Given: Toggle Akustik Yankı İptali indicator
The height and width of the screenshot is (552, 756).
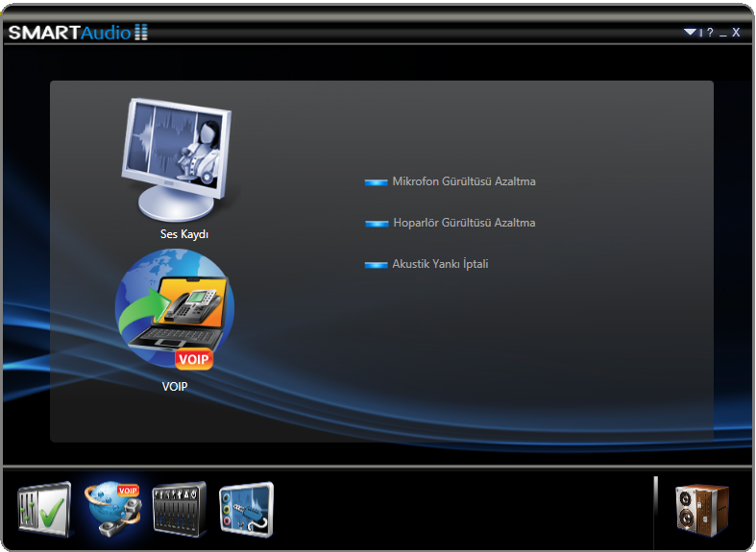Looking at the screenshot, I should click(x=376, y=265).
